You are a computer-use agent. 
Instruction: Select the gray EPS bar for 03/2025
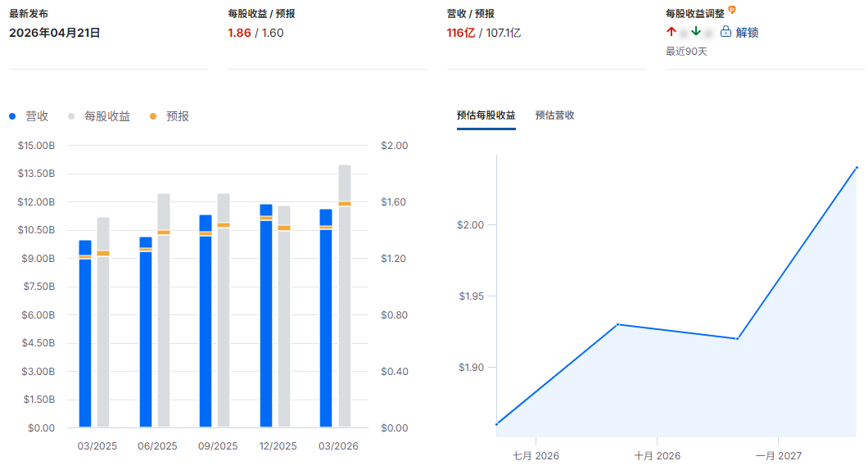coord(103,322)
